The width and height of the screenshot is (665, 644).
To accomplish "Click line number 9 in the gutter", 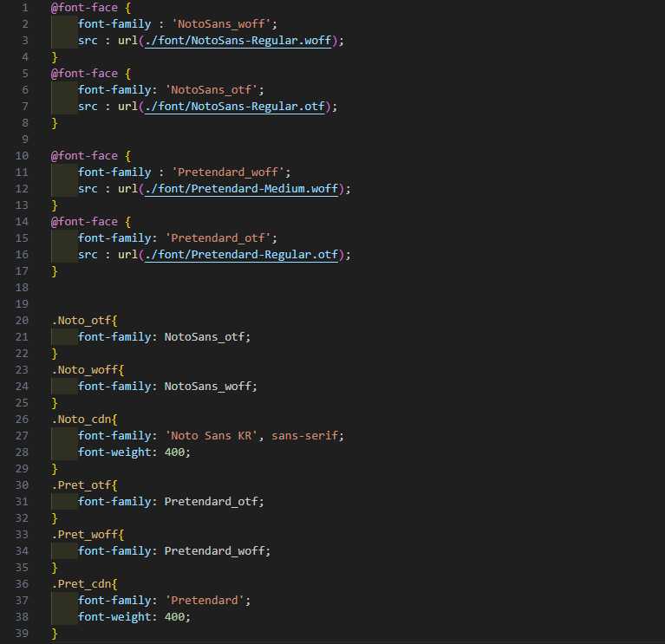I will coord(25,140).
